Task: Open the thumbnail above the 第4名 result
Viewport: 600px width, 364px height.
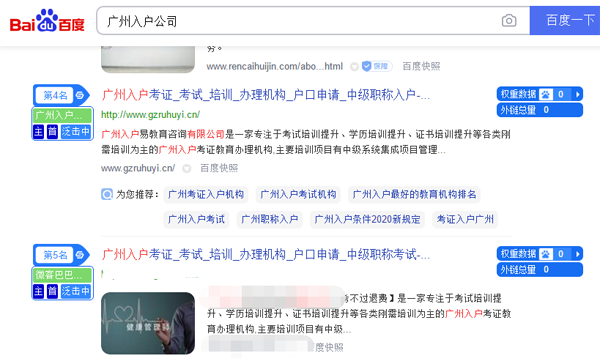Action: coord(148,59)
